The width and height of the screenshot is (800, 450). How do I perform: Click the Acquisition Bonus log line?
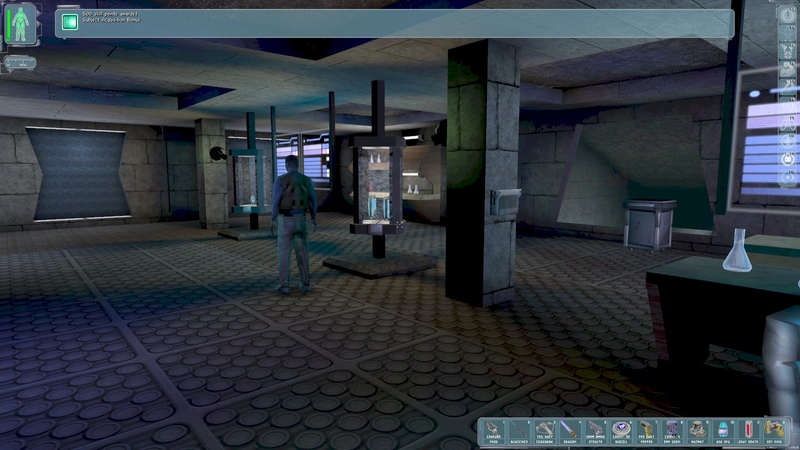pyautogui.click(x=111, y=20)
